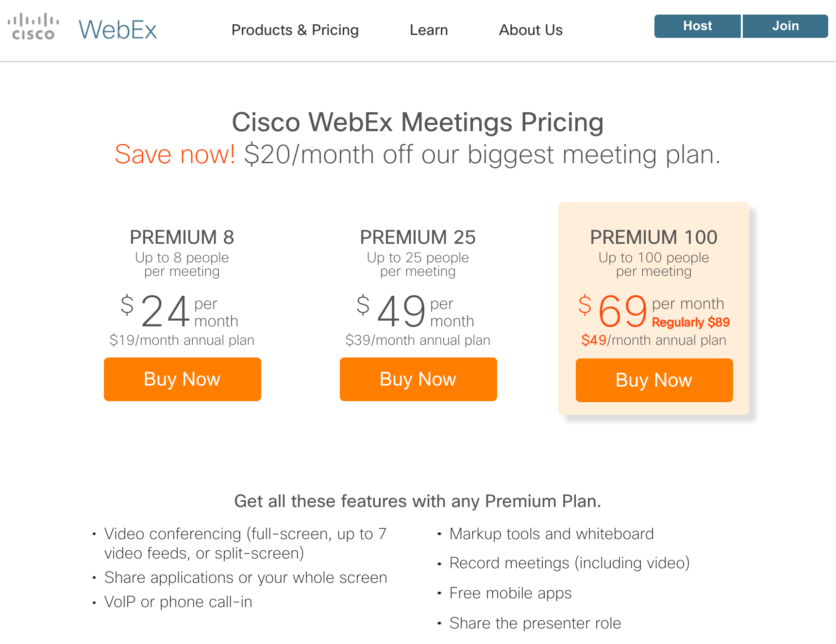Screen dimensions: 836x644
Task: Open the Products & Pricing menu
Action: point(295,30)
